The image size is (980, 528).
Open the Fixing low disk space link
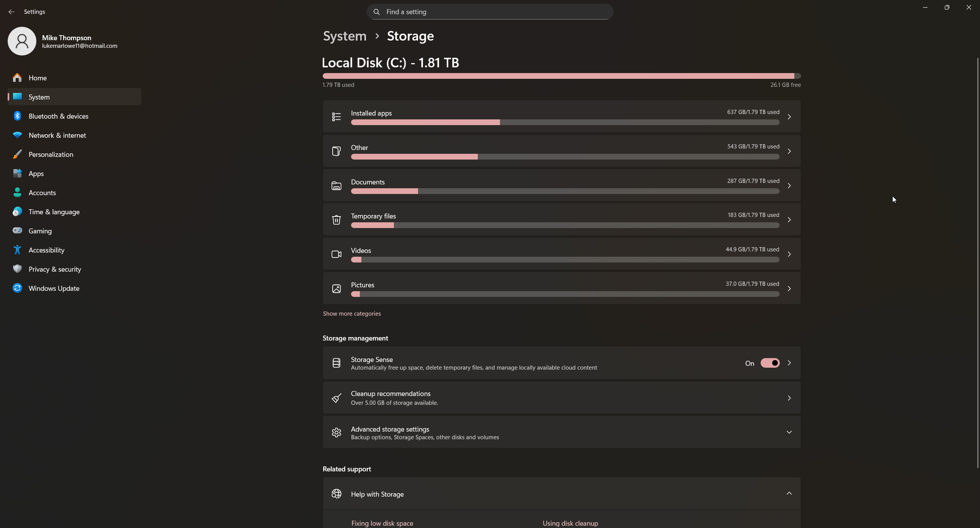point(382,523)
